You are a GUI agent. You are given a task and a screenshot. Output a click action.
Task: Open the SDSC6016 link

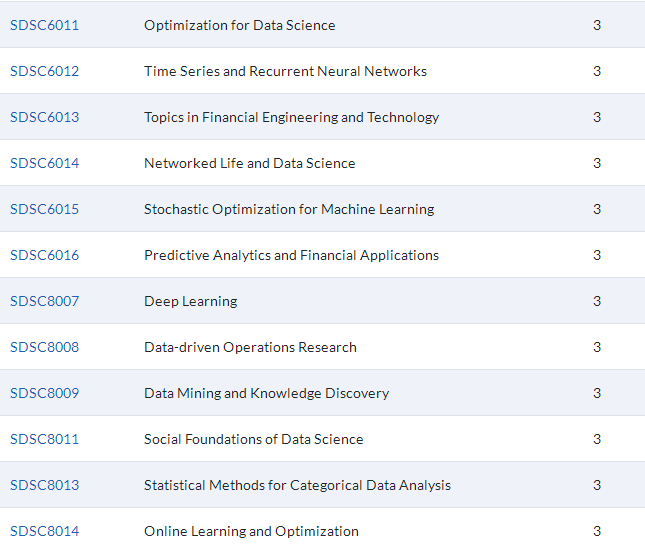(x=44, y=255)
